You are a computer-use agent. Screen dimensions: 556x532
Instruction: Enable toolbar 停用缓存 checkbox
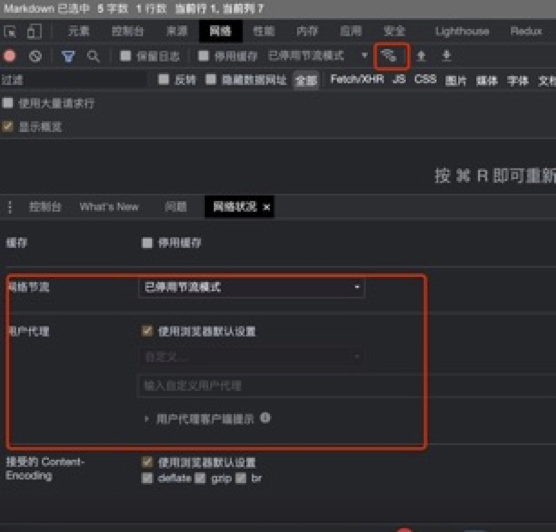click(203, 56)
